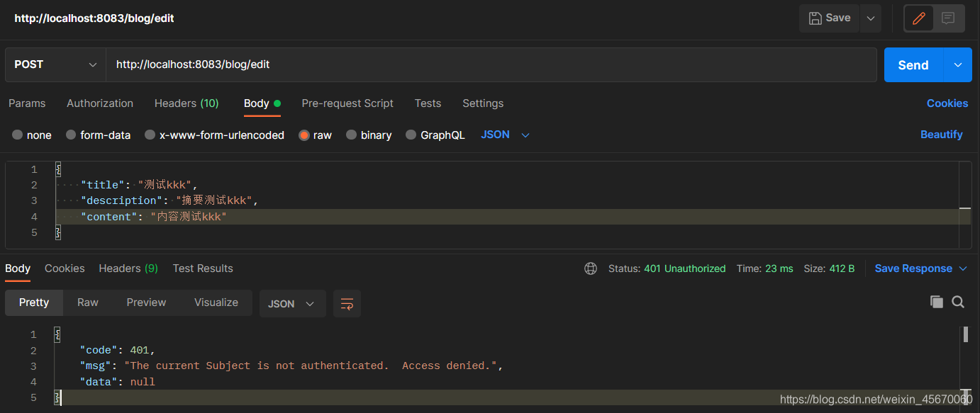980x413 pixels.
Task: Select the raw body radio option
Action: (x=304, y=135)
